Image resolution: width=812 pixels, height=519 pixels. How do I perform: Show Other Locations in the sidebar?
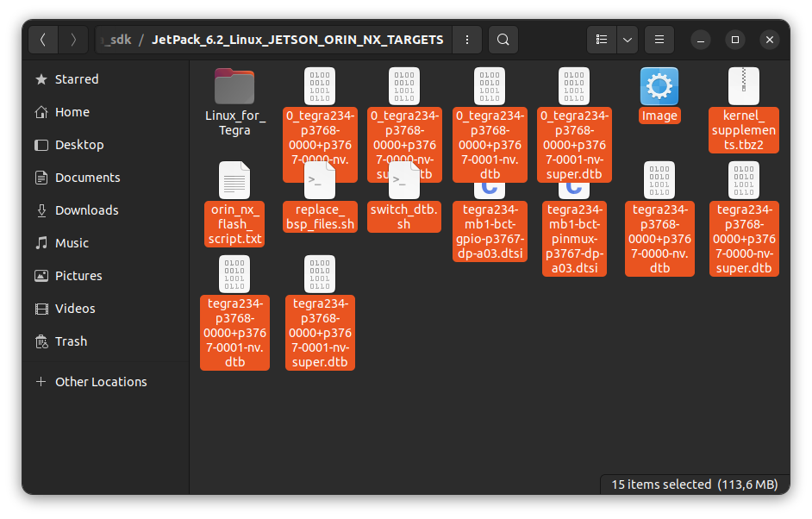(106, 382)
